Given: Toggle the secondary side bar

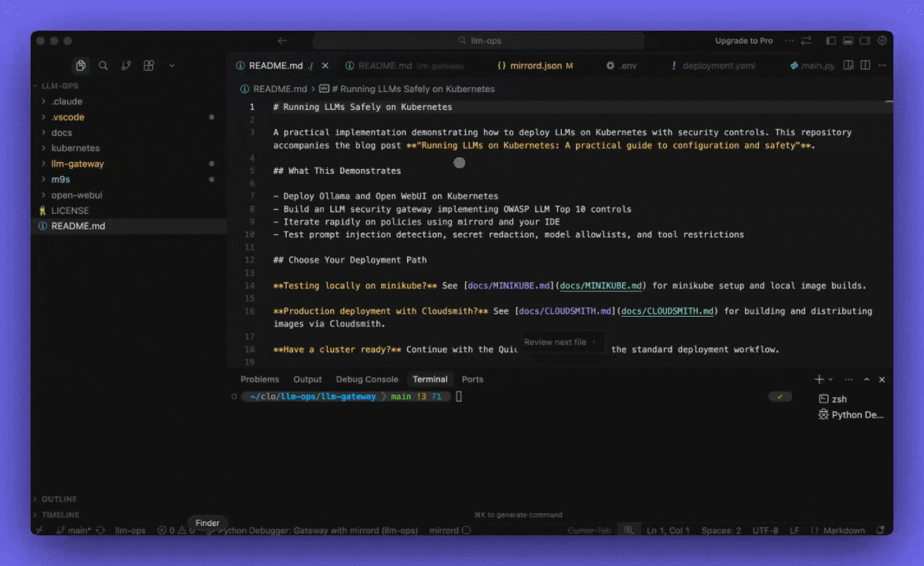Looking at the screenshot, I should click(866, 40).
